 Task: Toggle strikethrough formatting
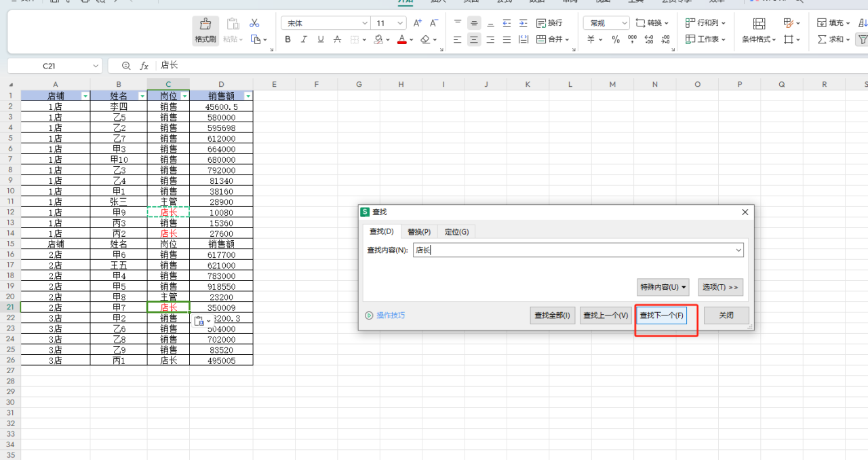(x=337, y=39)
